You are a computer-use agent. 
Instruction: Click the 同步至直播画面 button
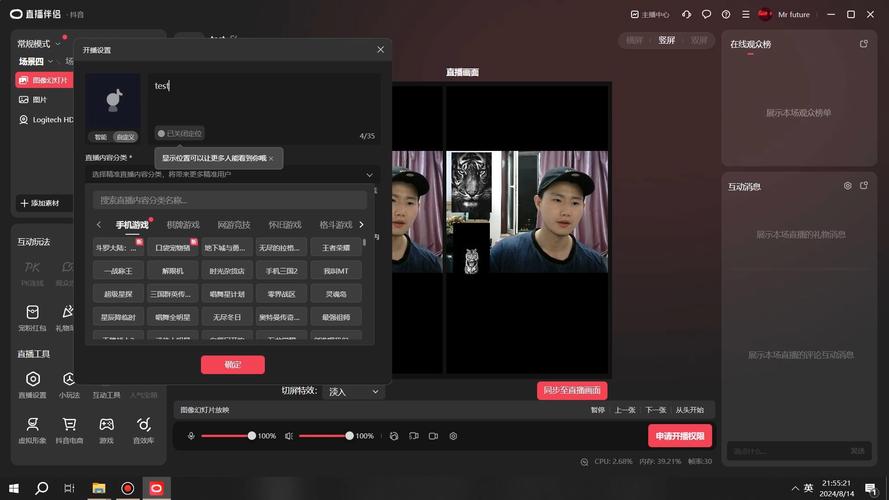click(572, 390)
